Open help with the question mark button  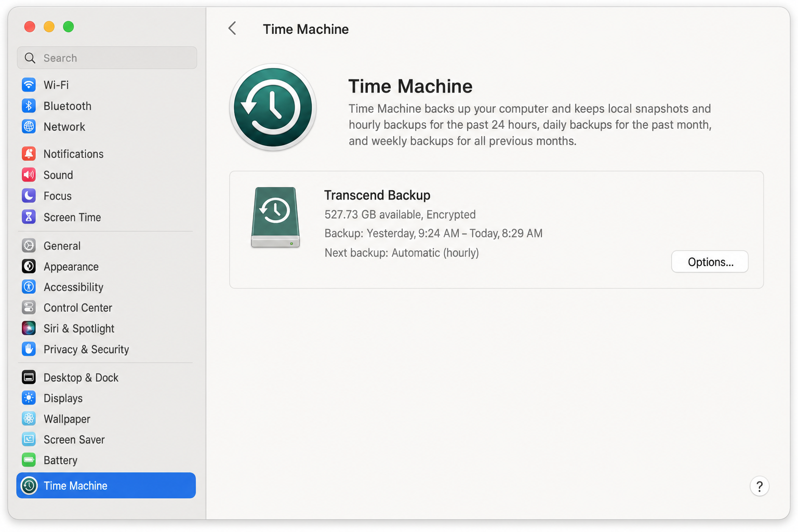pos(760,486)
